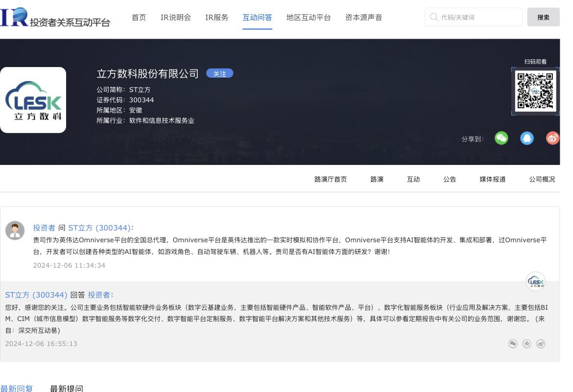573x392 pixels.
Task: Click the 投资者 link in the reply header
Action: [98, 295]
